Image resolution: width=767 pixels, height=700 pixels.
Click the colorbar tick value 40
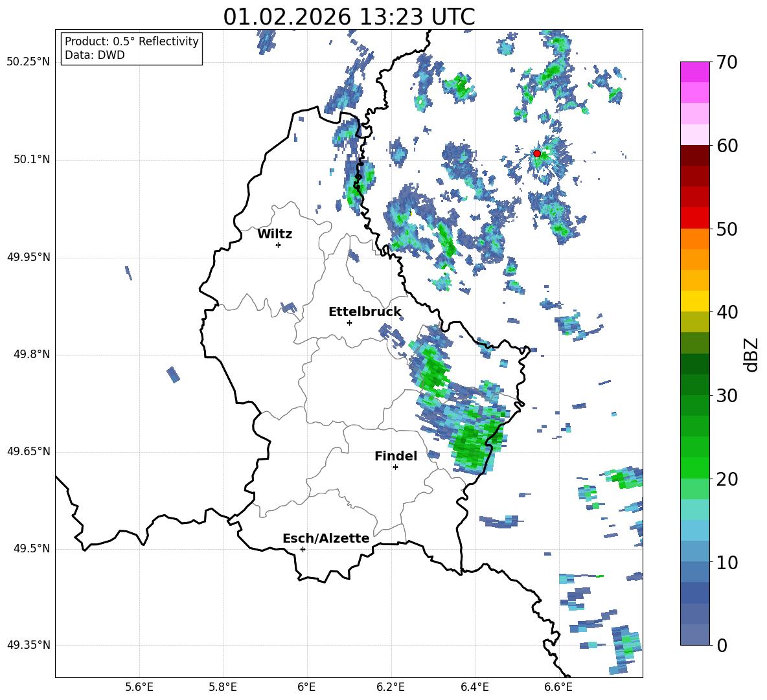pos(727,312)
